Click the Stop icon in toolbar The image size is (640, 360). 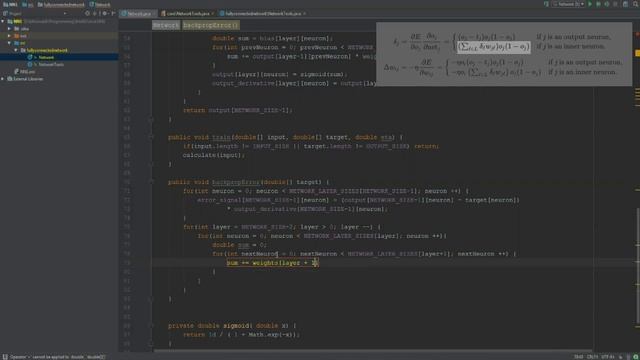click(x=616, y=4)
